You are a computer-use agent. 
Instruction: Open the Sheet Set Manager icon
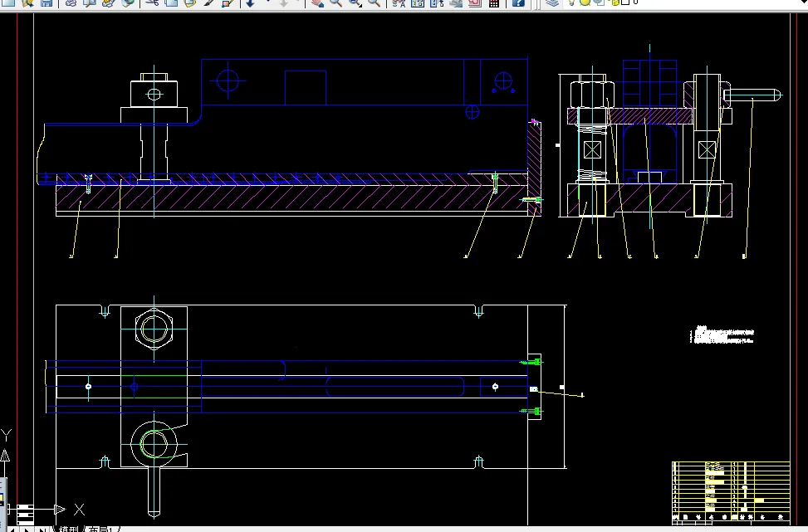tap(456, 2)
